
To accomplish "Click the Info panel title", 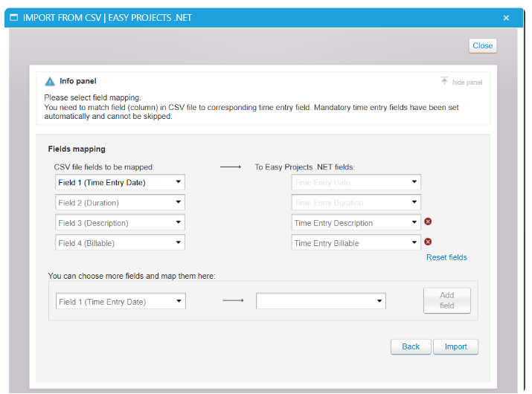I will click(x=78, y=81).
